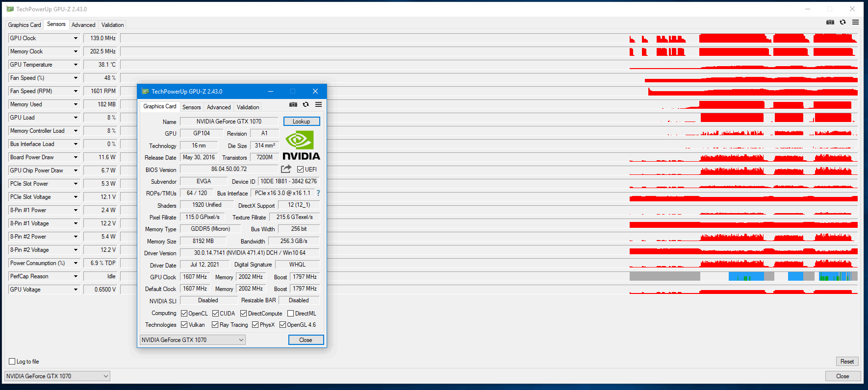Open GPU selector dropdown in front window
868x390 pixels.
(x=192, y=340)
